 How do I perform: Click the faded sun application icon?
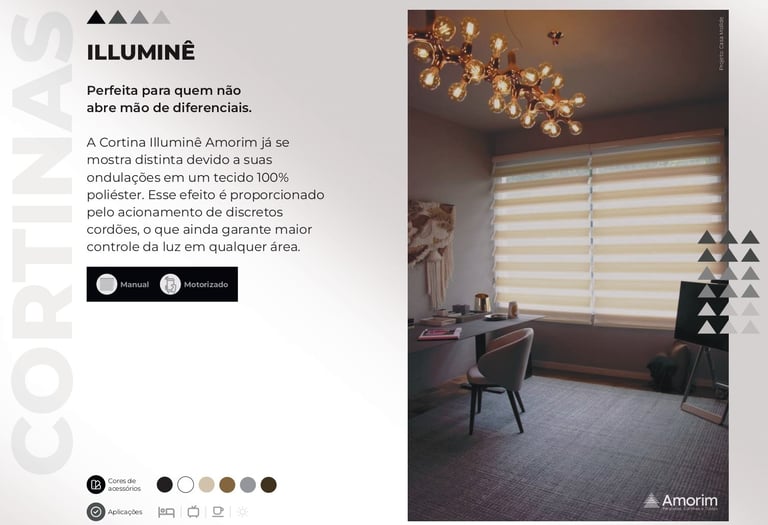coord(242,512)
